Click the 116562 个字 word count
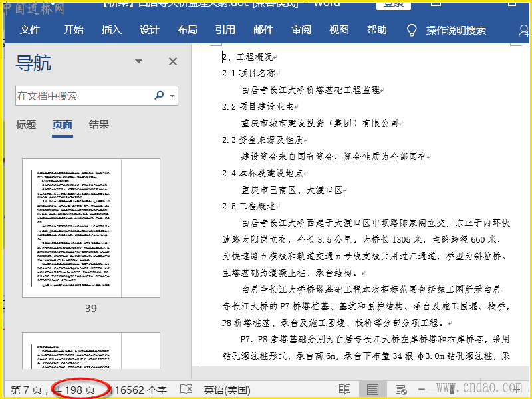 pos(138,390)
